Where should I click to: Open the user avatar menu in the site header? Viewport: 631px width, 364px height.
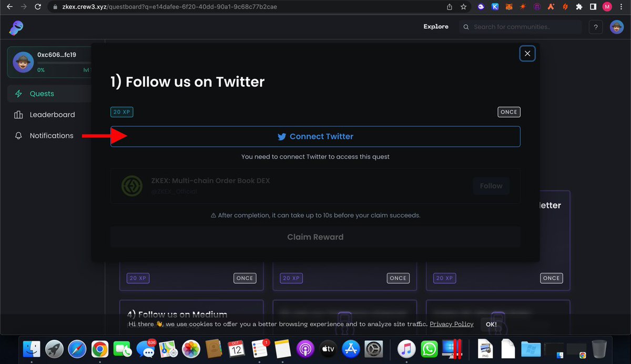(x=617, y=27)
